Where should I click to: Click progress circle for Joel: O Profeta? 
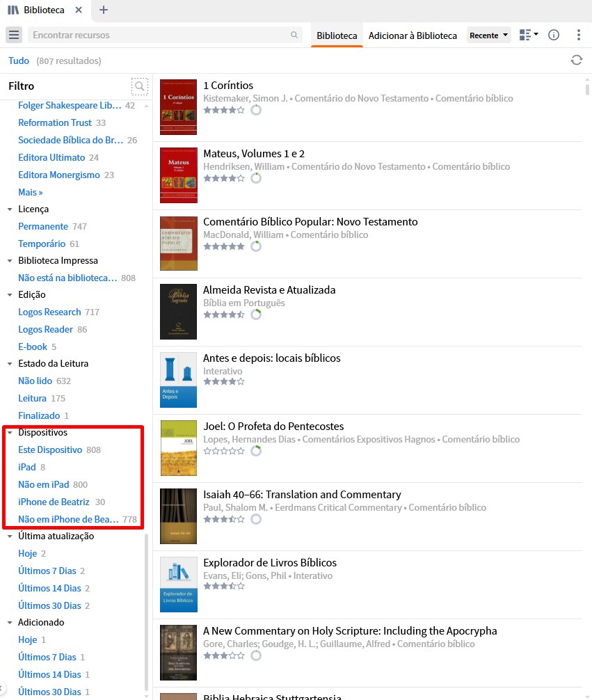[256, 451]
